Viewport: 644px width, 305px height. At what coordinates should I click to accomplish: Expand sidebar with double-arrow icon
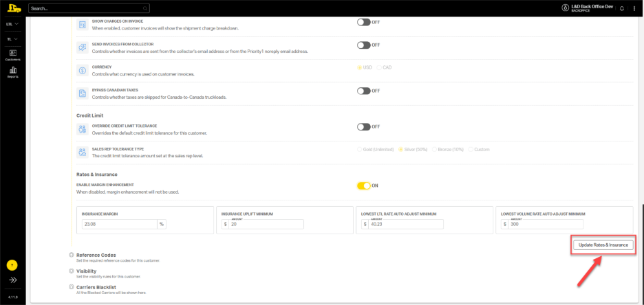click(12, 280)
